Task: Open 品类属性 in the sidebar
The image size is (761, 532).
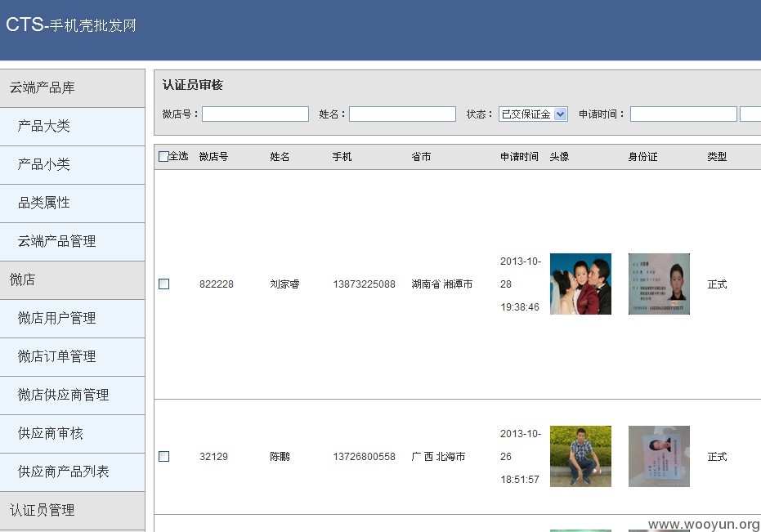Action: pyautogui.click(x=72, y=203)
